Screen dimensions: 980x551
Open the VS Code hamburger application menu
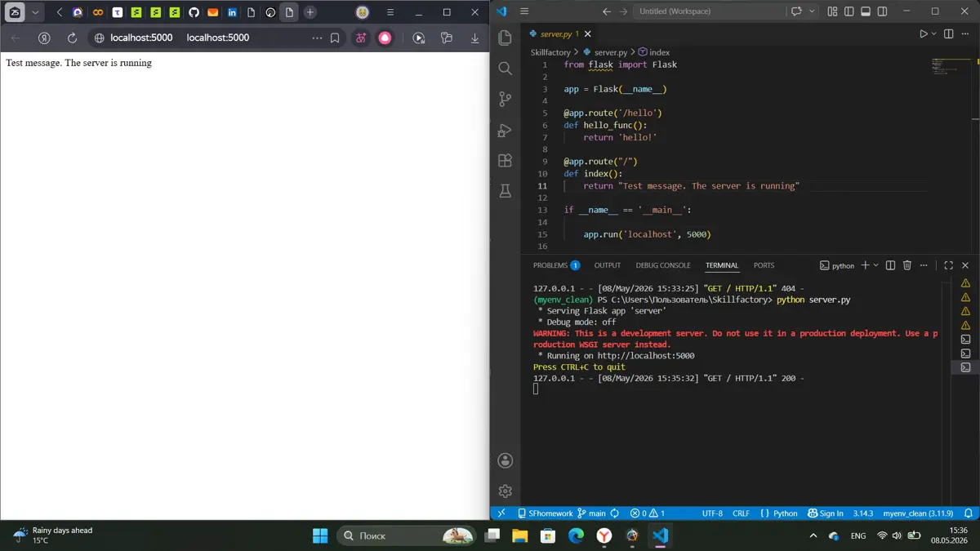click(524, 11)
